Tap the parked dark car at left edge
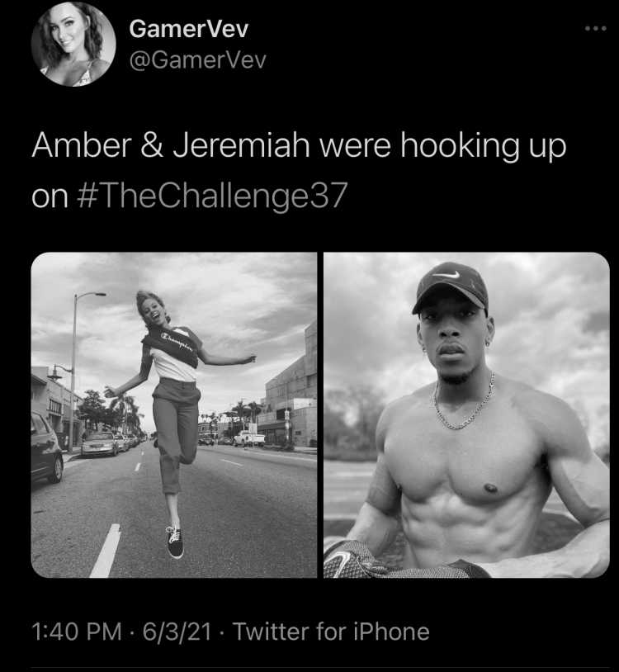The height and width of the screenshot is (672, 619). coord(47,447)
